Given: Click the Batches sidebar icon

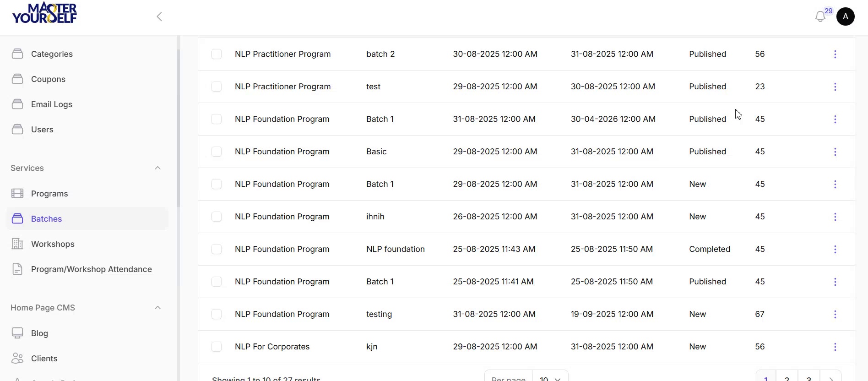Looking at the screenshot, I should [17, 218].
